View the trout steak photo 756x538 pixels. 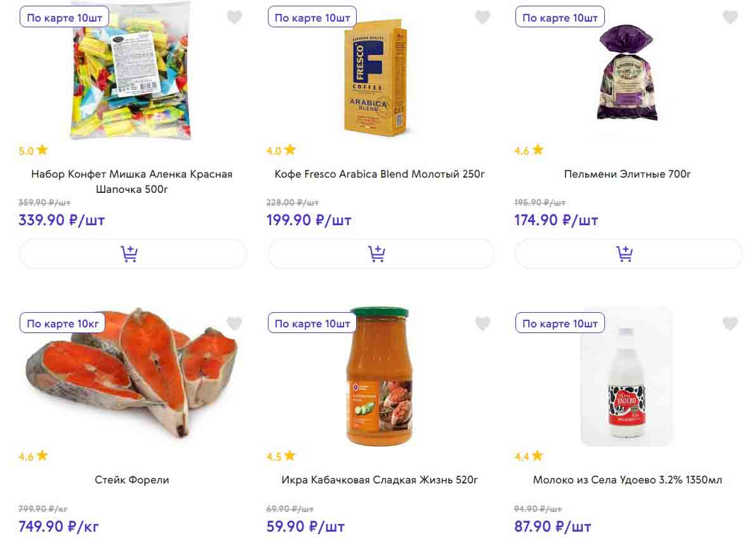[x=132, y=374]
